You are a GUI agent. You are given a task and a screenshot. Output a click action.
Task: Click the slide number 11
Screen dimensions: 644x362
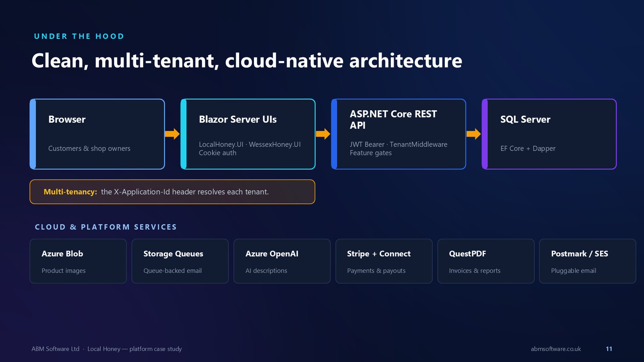(x=609, y=349)
